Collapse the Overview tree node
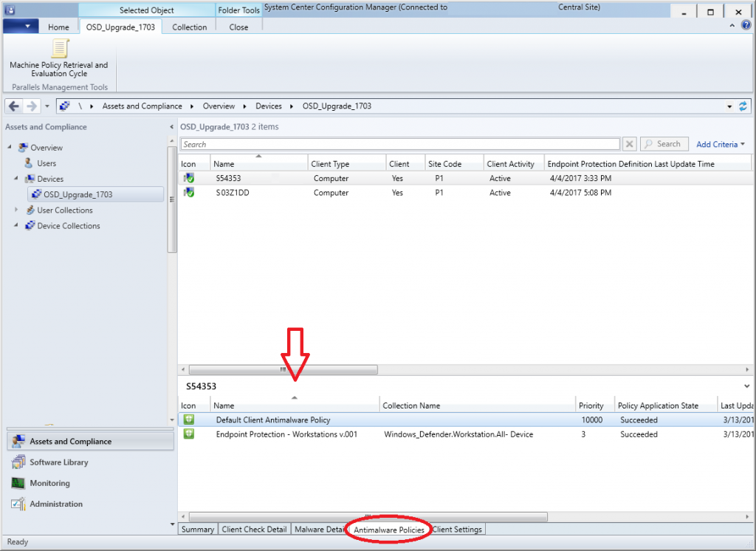756x551 pixels. coord(9,147)
